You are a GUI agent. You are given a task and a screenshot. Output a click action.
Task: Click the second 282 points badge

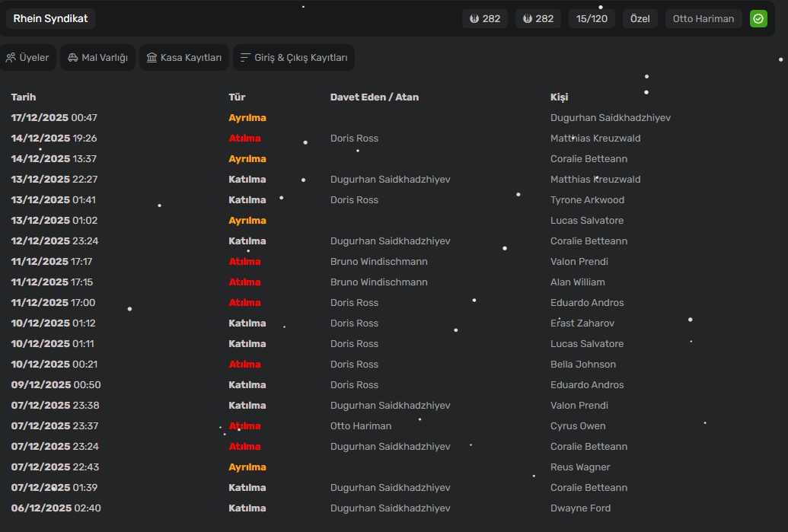[538, 18]
